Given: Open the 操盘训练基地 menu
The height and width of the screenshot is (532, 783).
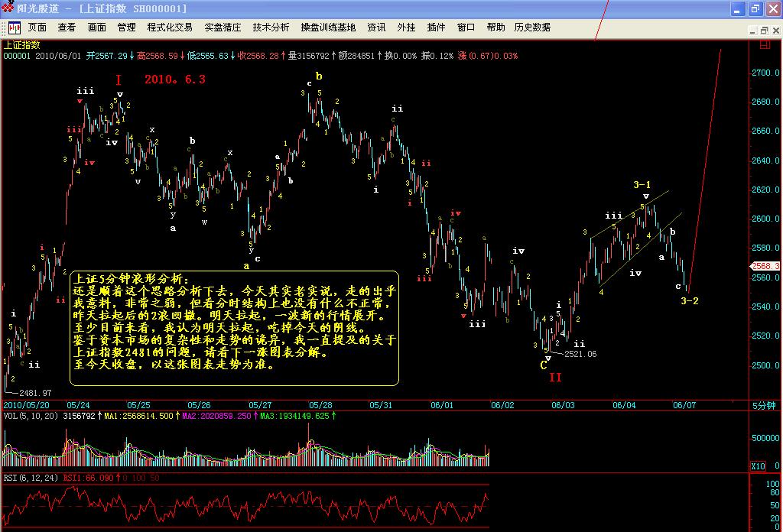Looking at the screenshot, I should pos(328,28).
